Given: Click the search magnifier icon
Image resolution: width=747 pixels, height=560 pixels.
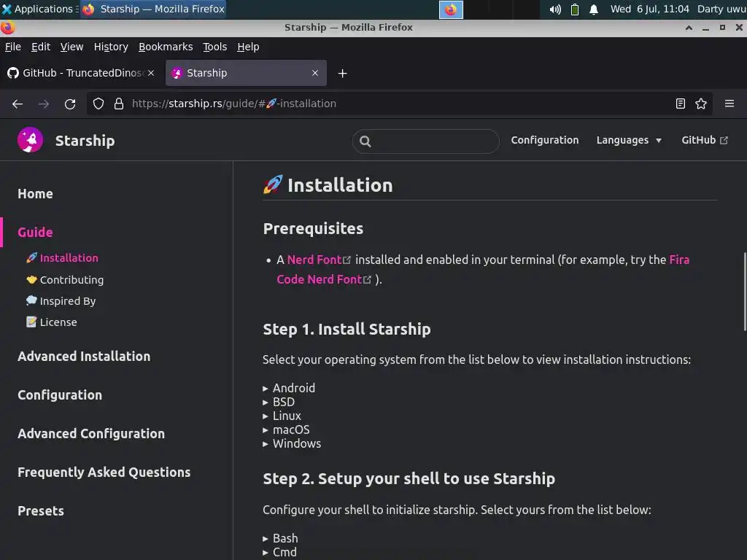Looking at the screenshot, I should tap(365, 141).
